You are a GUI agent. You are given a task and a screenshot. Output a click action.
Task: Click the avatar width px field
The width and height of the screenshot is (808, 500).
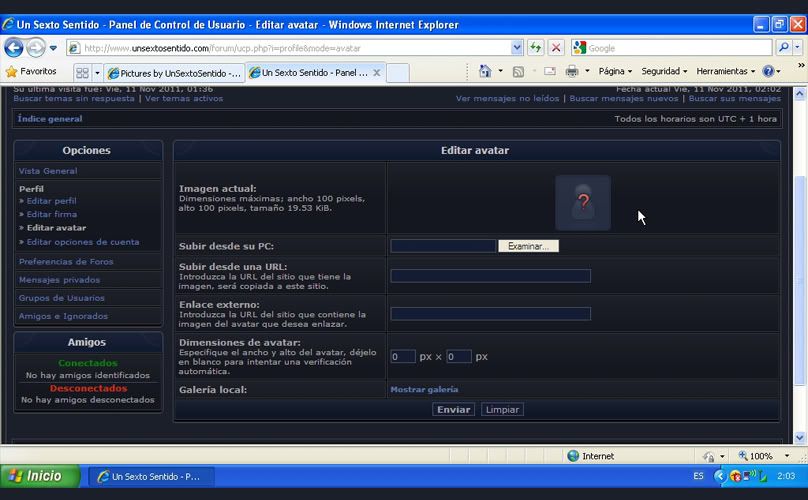[x=402, y=356]
